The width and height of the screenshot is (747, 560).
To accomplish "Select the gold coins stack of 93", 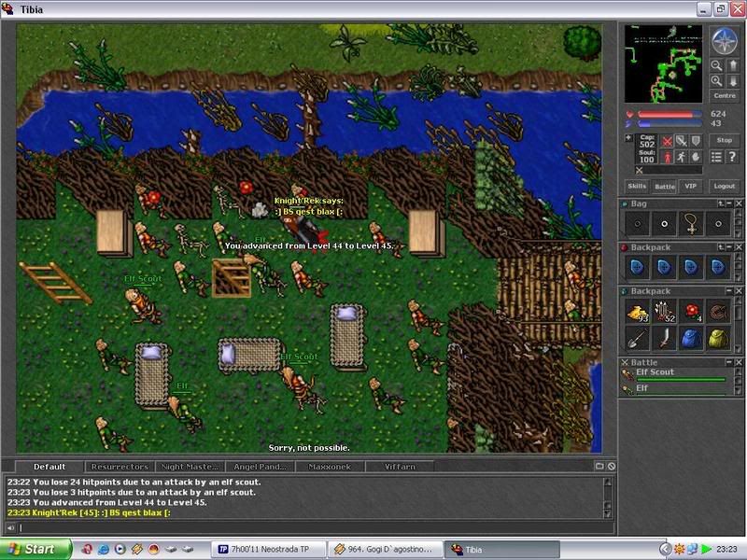I will [x=637, y=312].
